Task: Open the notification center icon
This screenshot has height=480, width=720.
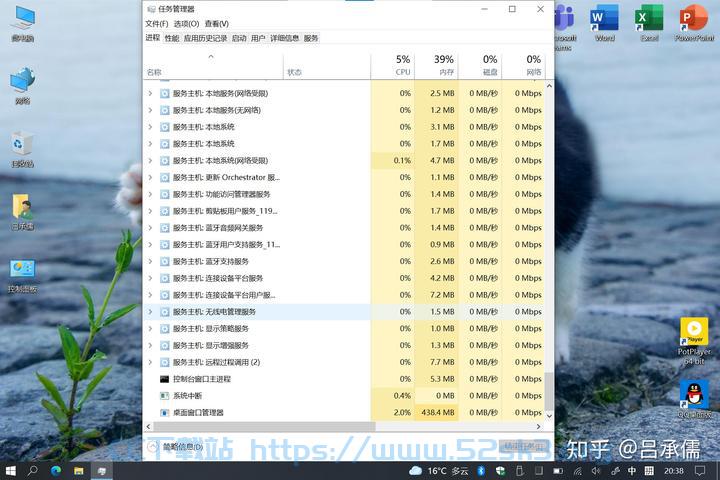Action: tap(700, 471)
